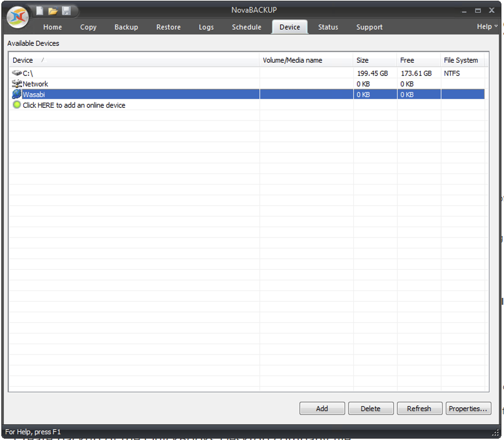
Task: Expand the Help dropdown menu
Action: (487, 27)
